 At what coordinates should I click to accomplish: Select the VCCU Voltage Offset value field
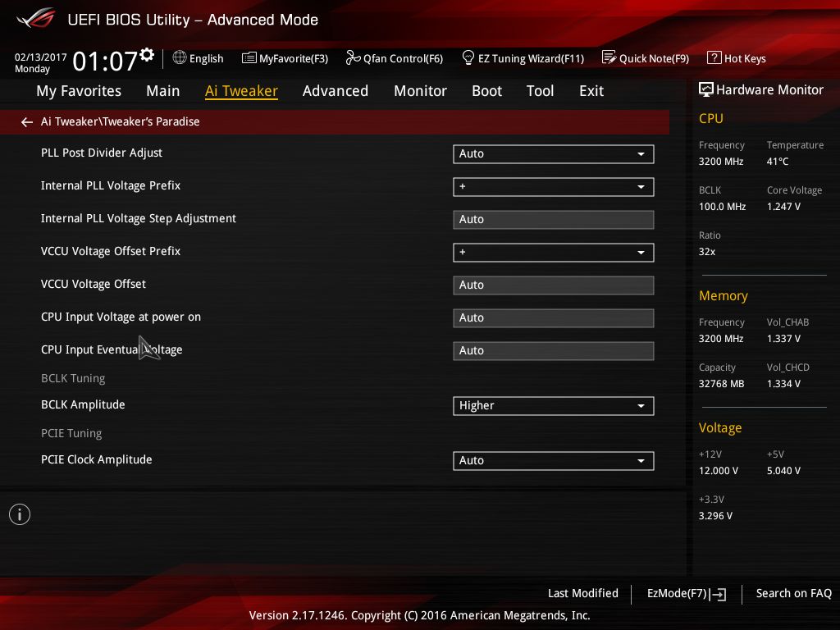pos(554,285)
